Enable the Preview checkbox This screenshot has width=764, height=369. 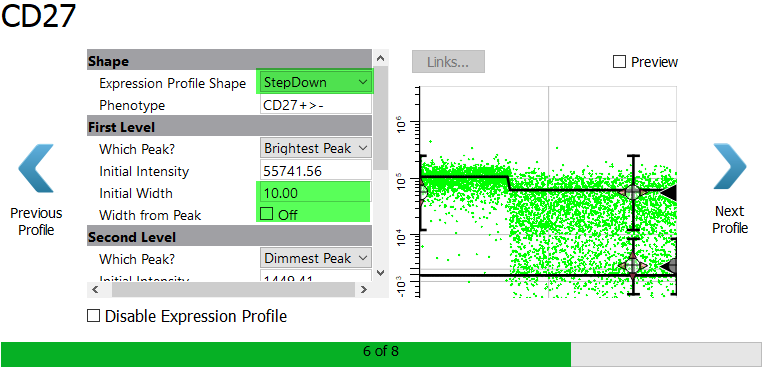619,62
